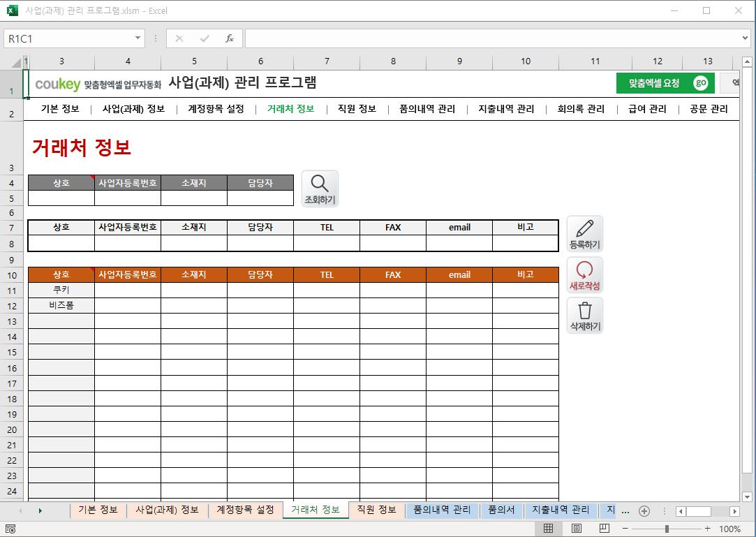The height and width of the screenshot is (537, 756).
Task: Open 사업(과제) 정보 in top navigation
Action: [x=133, y=109]
